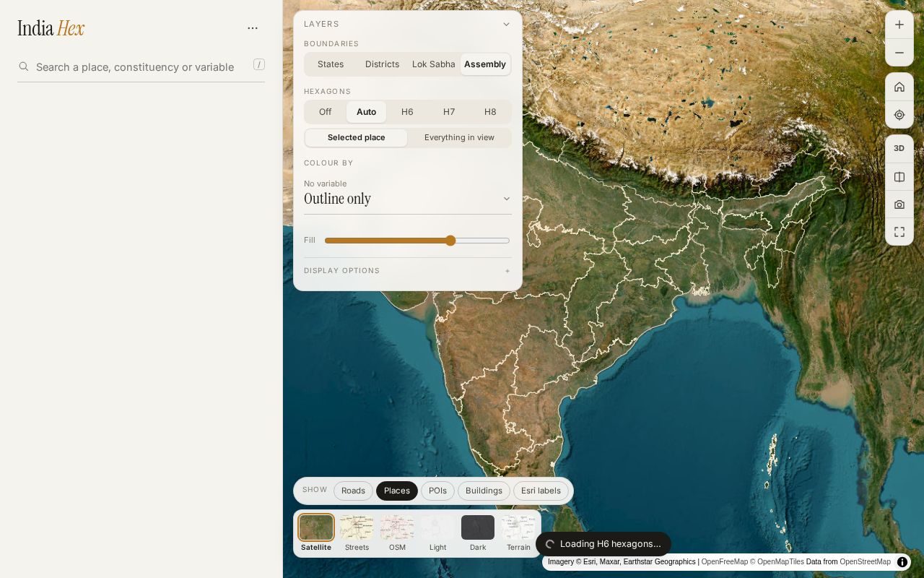924x578 pixels.
Task: Choose H6 hexagon resolution
Action: pyautogui.click(x=407, y=112)
